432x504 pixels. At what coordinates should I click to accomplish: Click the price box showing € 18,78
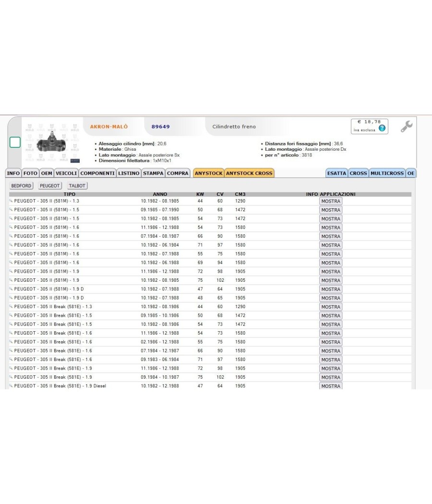(x=369, y=126)
